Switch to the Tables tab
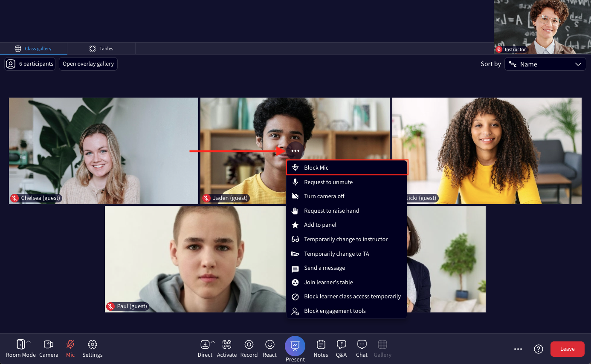This screenshot has height=364, width=591. (101, 49)
